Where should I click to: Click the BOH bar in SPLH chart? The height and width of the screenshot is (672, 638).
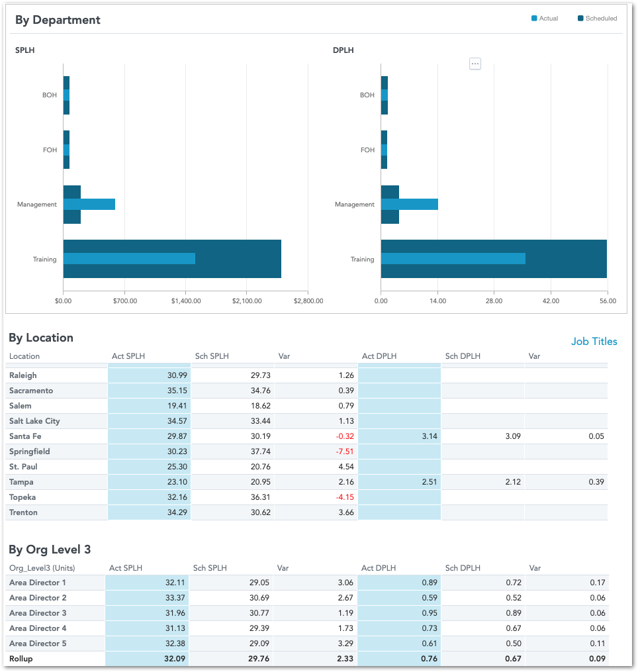67,95
